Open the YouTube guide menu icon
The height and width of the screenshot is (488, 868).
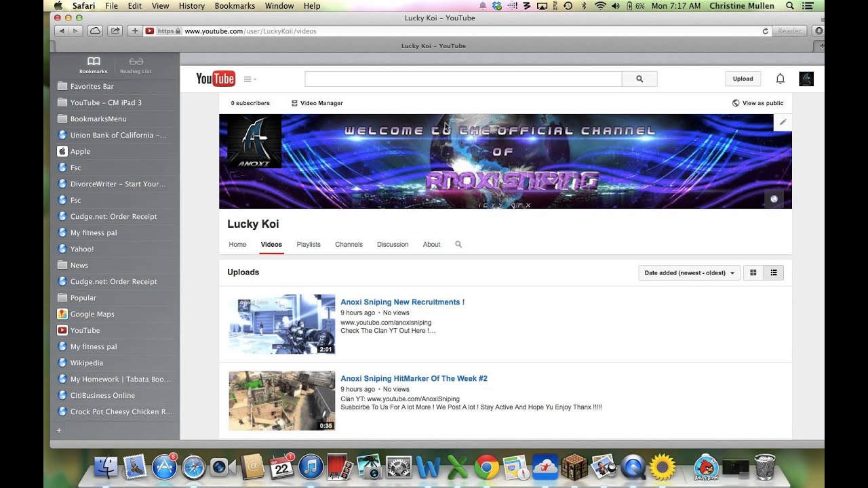250,79
